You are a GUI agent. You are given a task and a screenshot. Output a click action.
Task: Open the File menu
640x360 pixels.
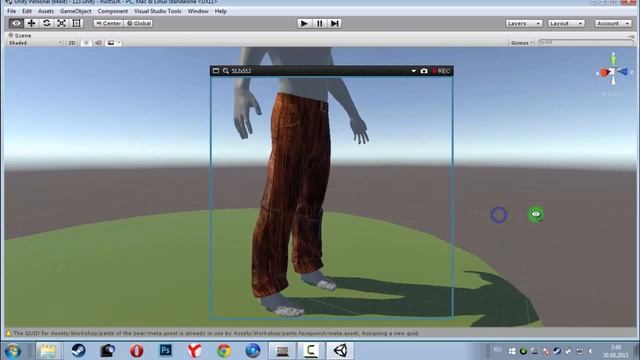[x=11, y=11]
